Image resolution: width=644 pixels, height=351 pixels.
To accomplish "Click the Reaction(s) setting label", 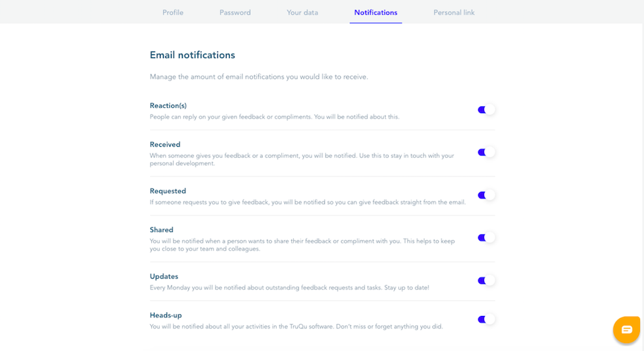I will pyautogui.click(x=168, y=106).
